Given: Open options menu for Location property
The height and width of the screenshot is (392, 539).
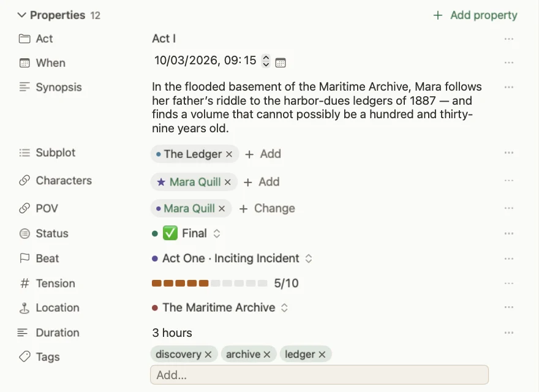Looking at the screenshot, I should pyautogui.click(x=509, y=307).
